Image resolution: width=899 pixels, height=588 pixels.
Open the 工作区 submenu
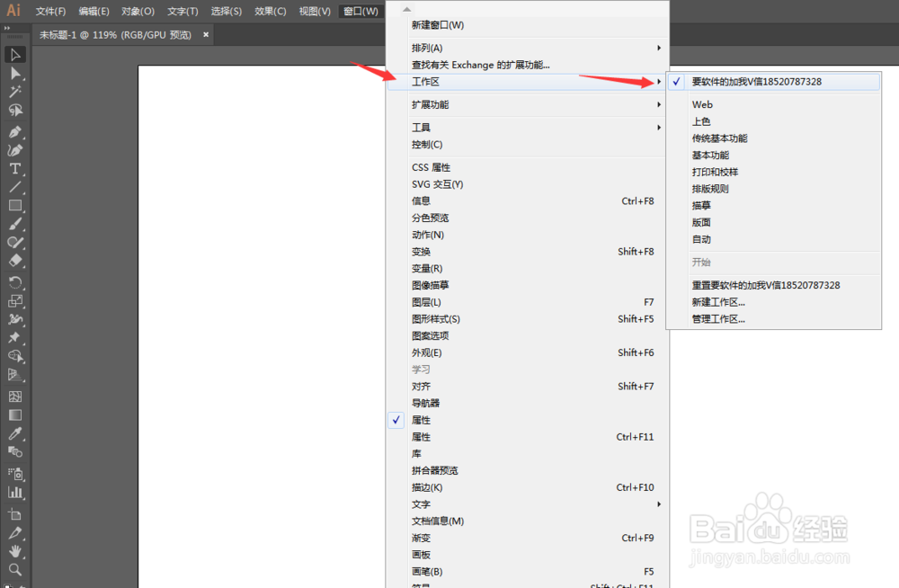[x=527, y=82]
